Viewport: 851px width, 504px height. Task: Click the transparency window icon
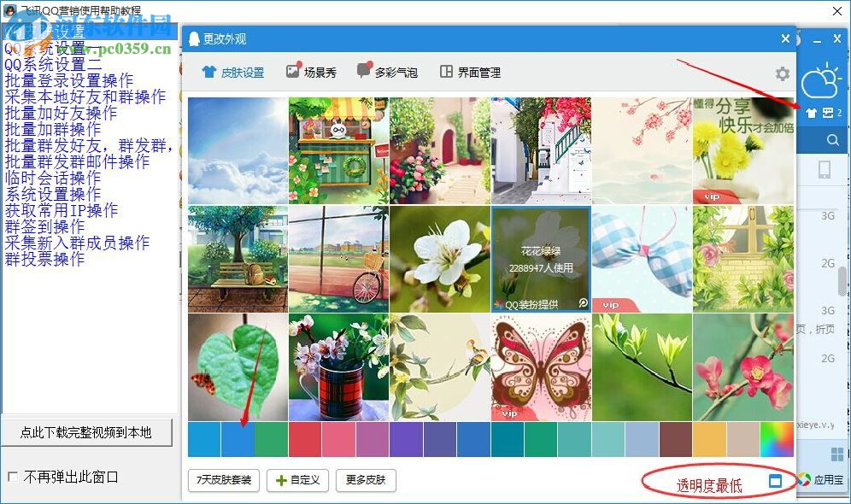click(775, 481)
